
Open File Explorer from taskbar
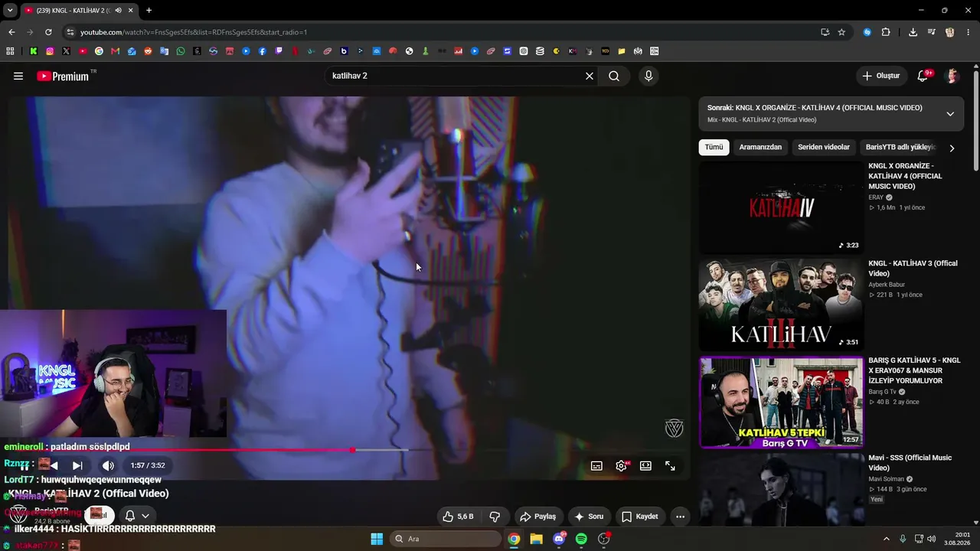(536, 539)
